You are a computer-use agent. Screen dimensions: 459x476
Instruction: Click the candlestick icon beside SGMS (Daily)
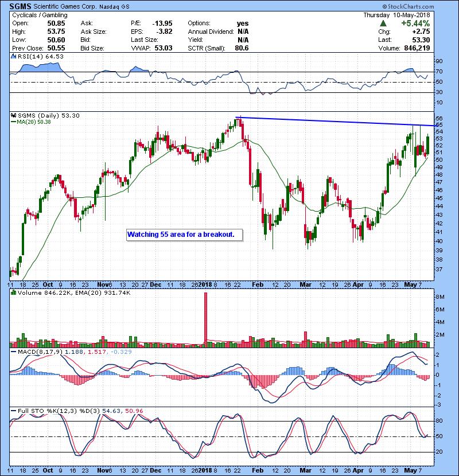[x=13, y=115]
